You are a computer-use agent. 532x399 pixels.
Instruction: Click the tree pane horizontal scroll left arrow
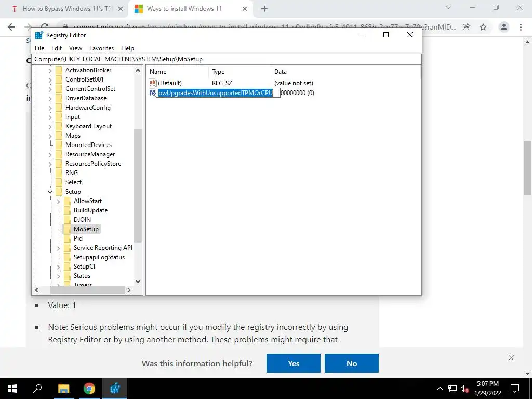point(37,290)
